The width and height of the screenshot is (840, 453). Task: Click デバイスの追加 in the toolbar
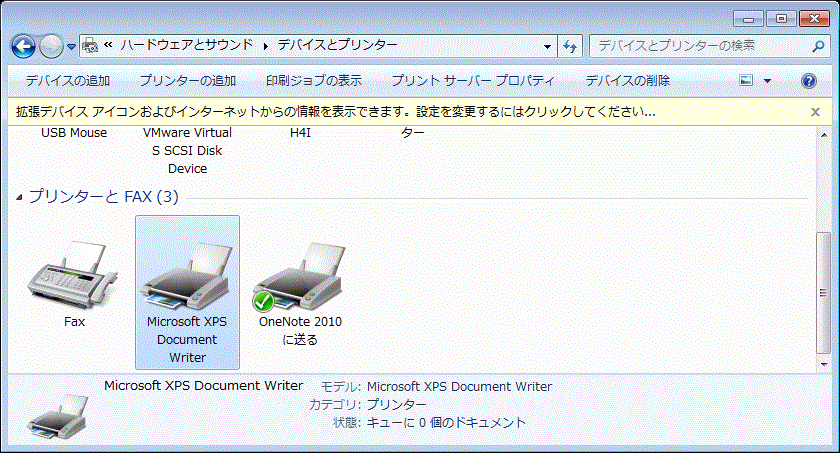pos(68,80)
